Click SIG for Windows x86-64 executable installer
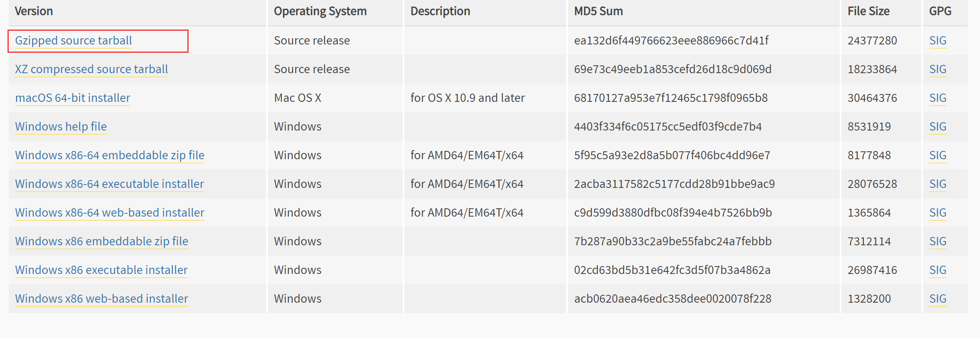The height and width of the screenshot is (338, 980). pyautogui.click(x=938, y=184)
